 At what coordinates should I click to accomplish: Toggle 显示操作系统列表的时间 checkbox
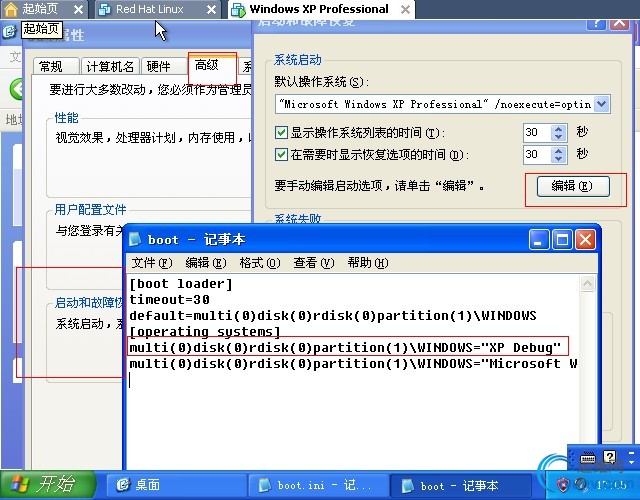[x=281, y=133]
